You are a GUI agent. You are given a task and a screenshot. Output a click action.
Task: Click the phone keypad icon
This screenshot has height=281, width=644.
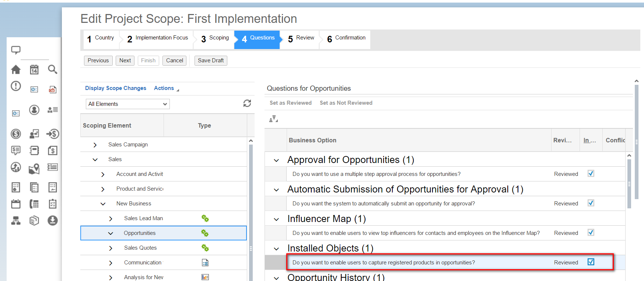tap(34, 204)
